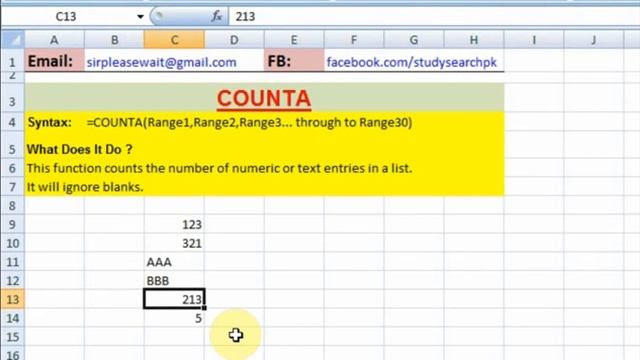Select row 11 header
This screenshot has height=360, width=640.
click(x=13, y=262)
